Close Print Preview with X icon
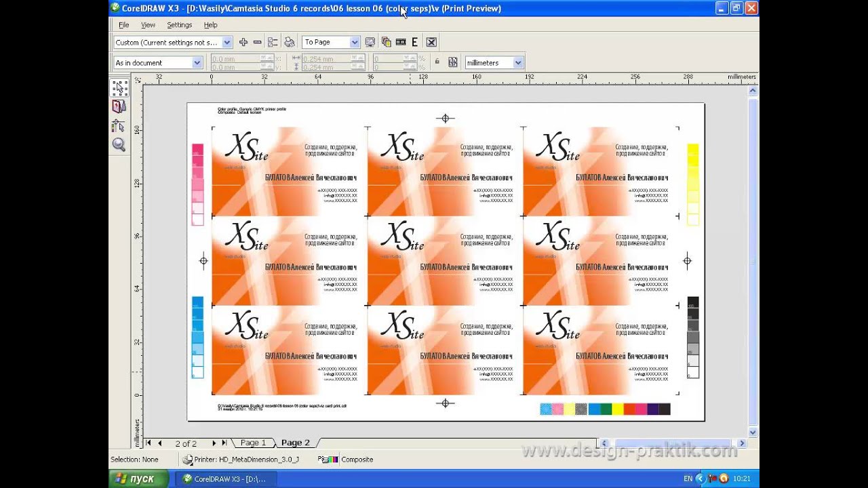 click(x=431, y=42)
